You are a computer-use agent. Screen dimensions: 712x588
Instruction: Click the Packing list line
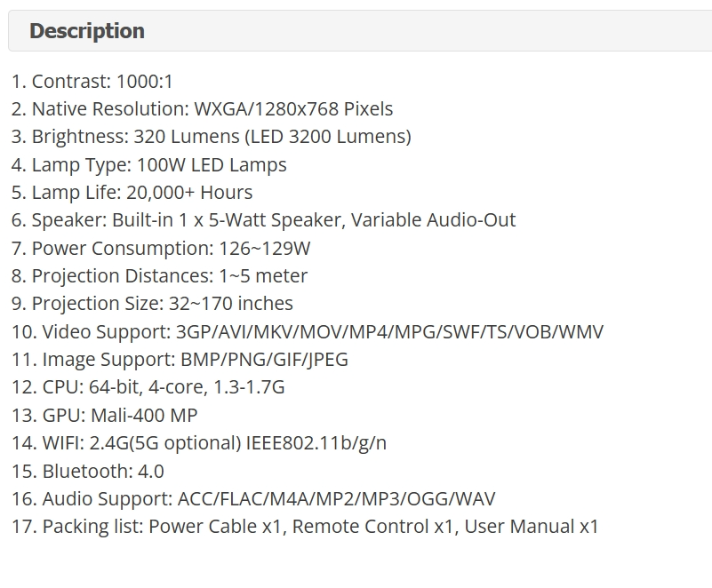(305, 527)
